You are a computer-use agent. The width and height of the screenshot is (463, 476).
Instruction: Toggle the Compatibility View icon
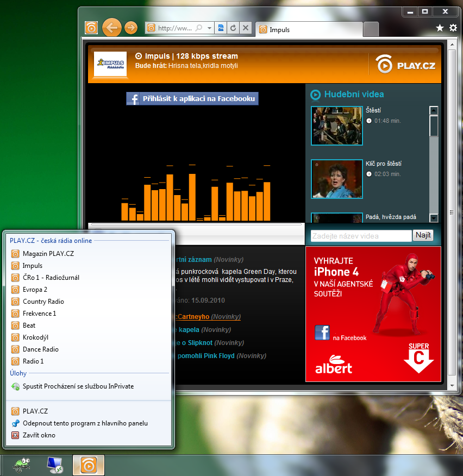tap(221, 28)
